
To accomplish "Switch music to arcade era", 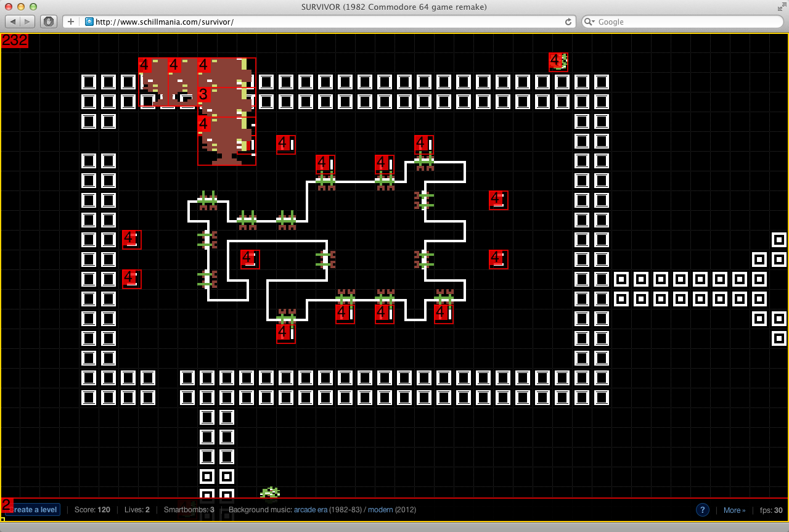I will (311, 510).
